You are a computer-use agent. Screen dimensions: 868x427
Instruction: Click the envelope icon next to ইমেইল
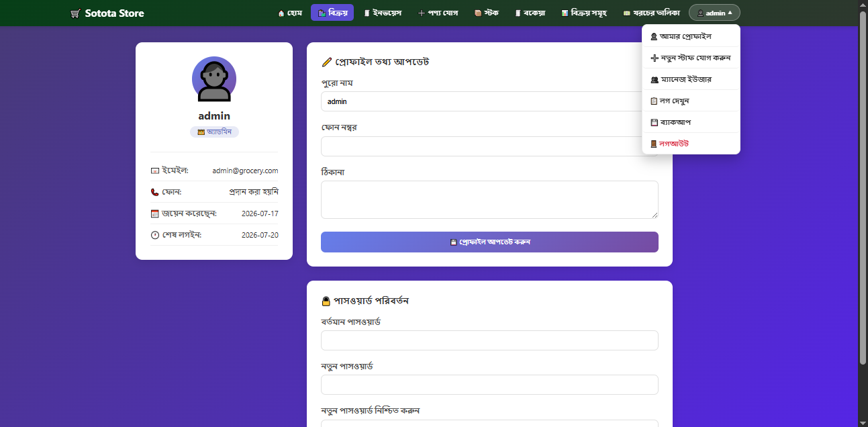click(155, 171)
